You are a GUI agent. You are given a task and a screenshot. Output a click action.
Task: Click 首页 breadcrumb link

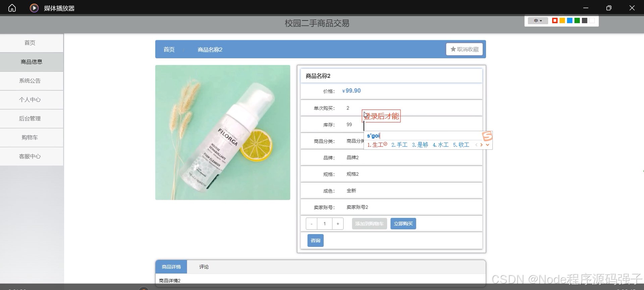coord(169,50)
